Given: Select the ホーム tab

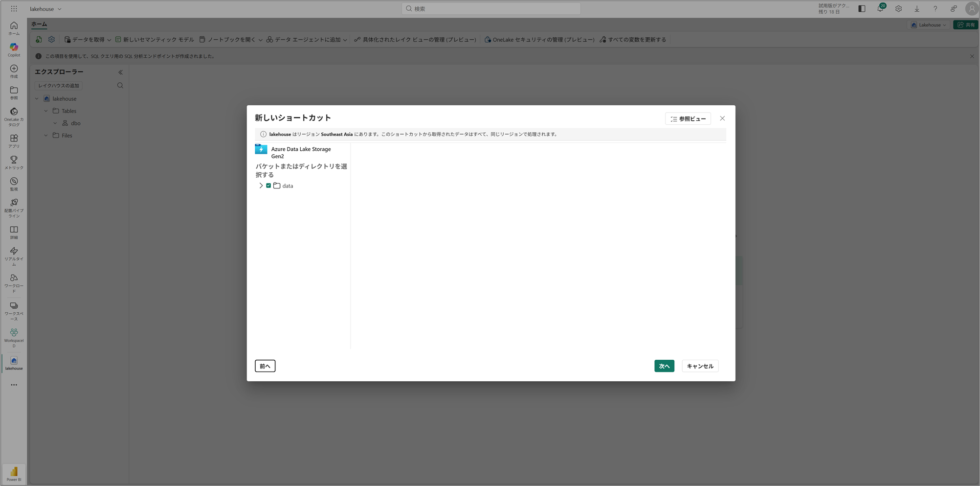Looking at the screenshot, I should pyautogui.click(x=39, y=24).
